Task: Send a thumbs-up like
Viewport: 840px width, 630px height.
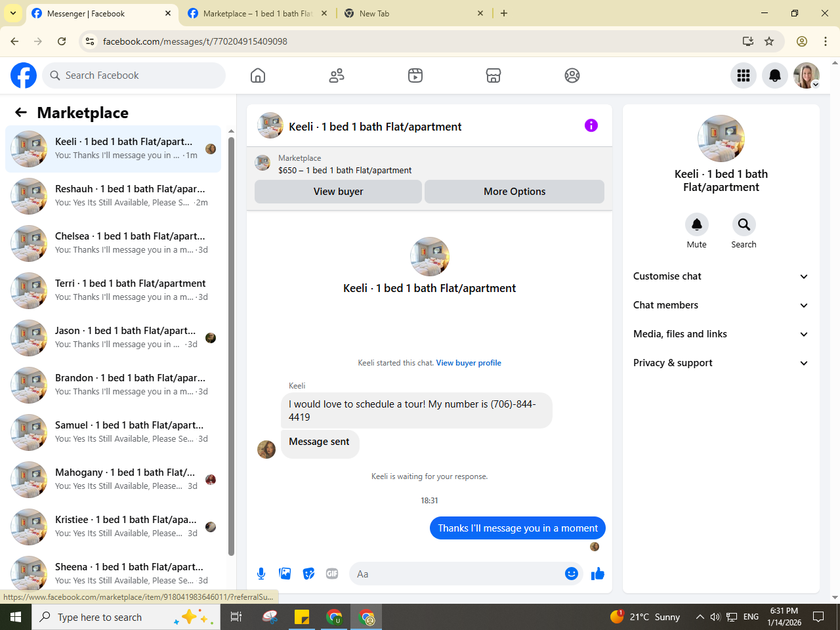Action: pyautogui.click(x=598, y=574)
